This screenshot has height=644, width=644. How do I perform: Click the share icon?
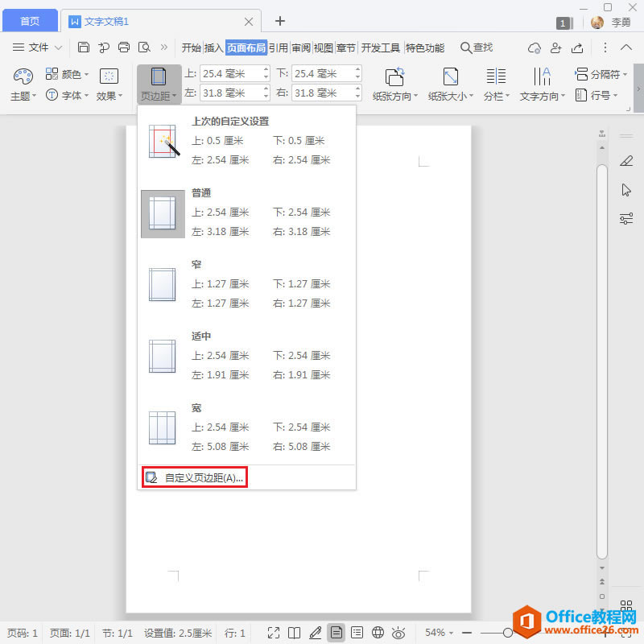coord(577,48)
